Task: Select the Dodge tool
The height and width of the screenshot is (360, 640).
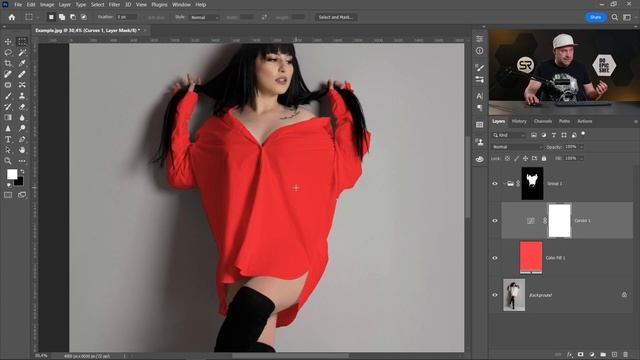Action: pyautogui.click(x=22, y=129)
